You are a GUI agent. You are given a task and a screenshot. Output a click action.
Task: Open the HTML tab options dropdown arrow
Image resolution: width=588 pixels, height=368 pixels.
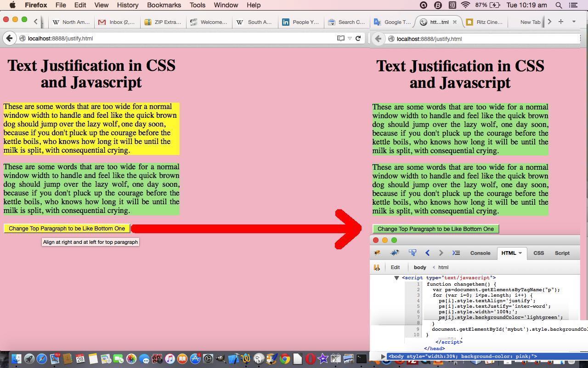coord(520,253)
